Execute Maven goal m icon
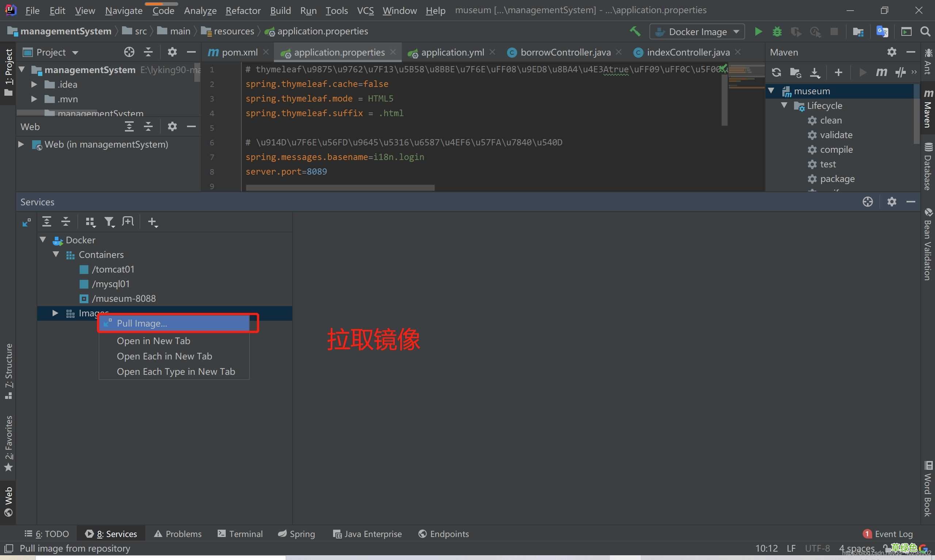This screenshot has height=560, width=935. (881, 72)
